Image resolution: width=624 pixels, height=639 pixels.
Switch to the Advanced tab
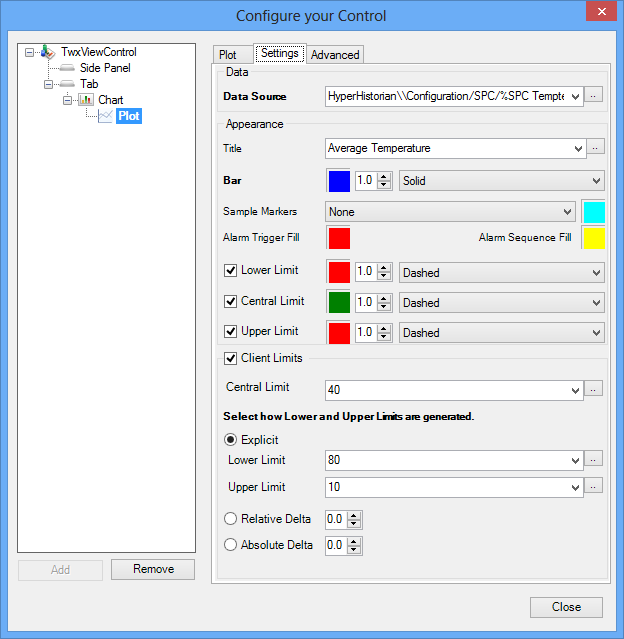point(335,55)
